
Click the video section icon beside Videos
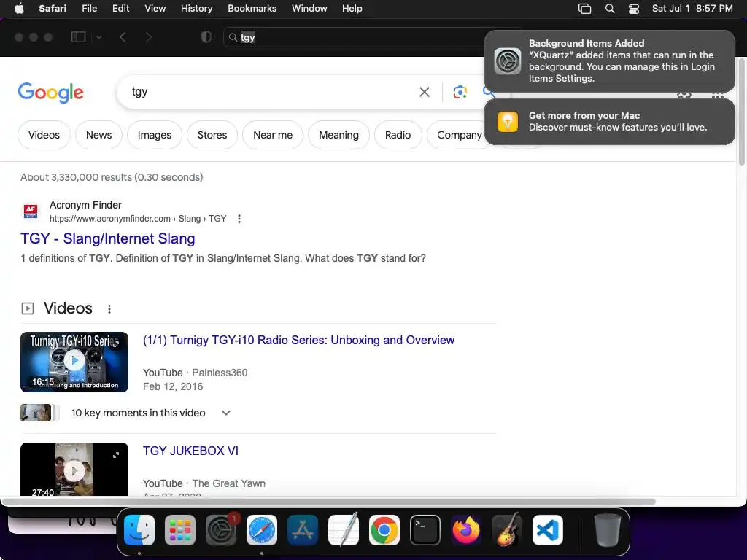click(x=28, y=308)
